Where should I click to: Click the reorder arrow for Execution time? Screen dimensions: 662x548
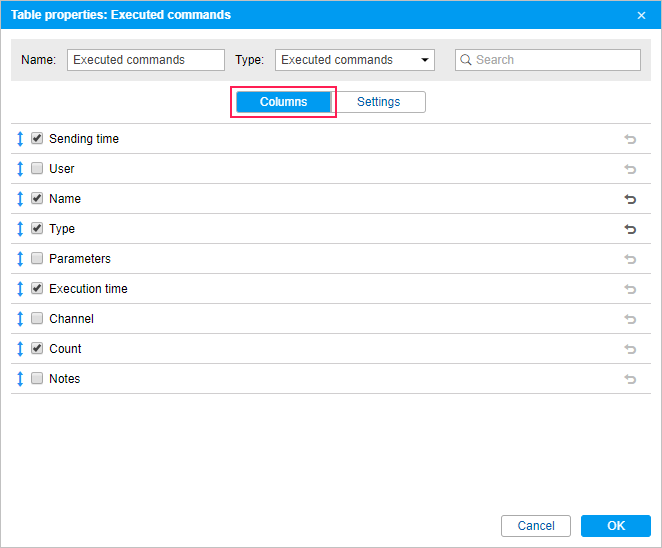pos(20,289)
